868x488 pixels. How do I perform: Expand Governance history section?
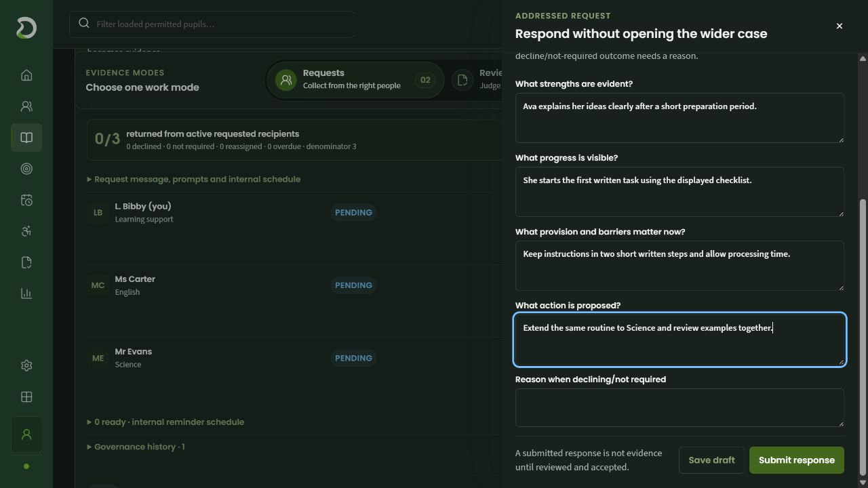coord(136,447)
